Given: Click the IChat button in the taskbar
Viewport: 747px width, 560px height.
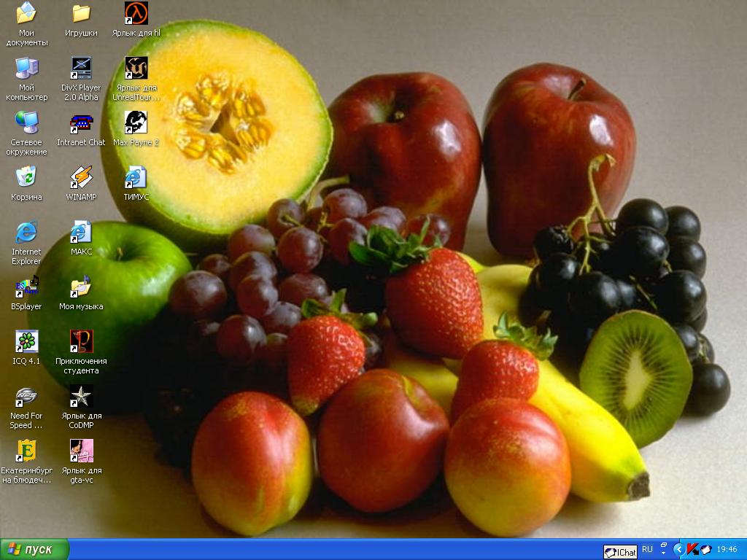Looking at the screenshot, I should pos(621,552).
